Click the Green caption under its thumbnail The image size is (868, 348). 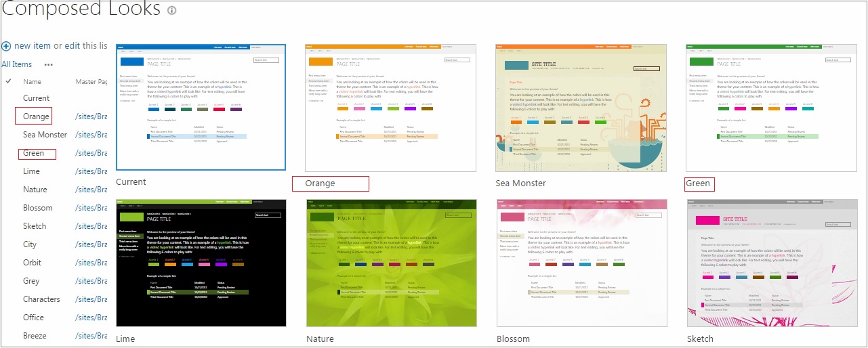pyautogui.click(x=698, y=183)
